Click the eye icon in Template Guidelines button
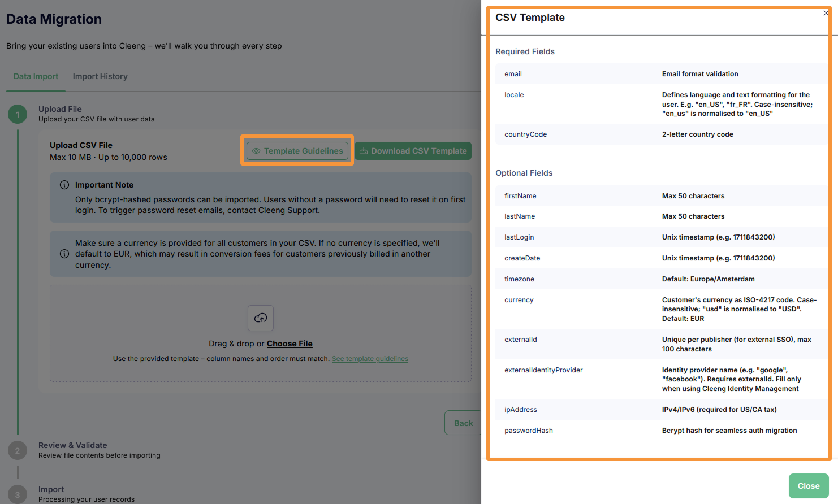The height and width of the screenshot is (504, 838). click(x=256, y=151)
